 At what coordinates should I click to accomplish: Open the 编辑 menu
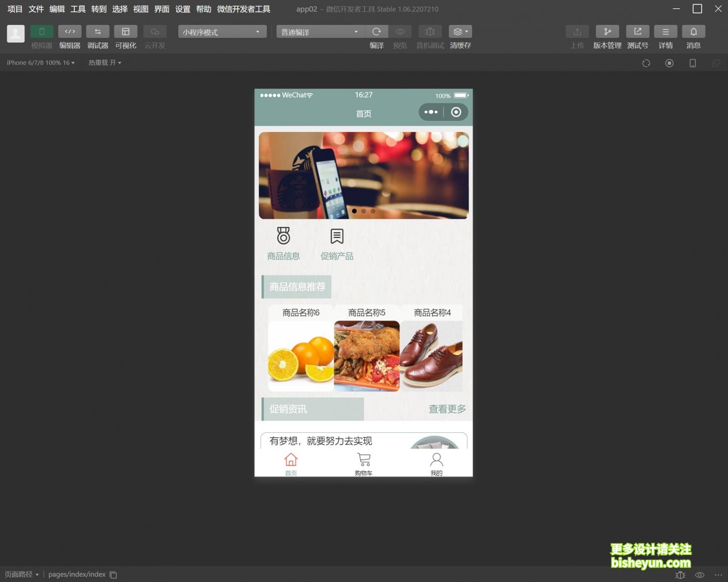(57, 9)
